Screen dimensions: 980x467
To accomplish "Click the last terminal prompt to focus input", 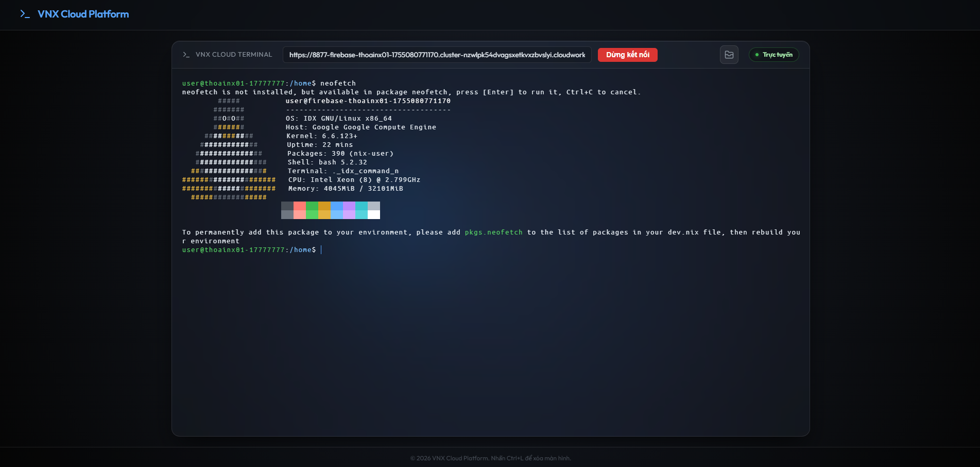I will pos(252,249).
